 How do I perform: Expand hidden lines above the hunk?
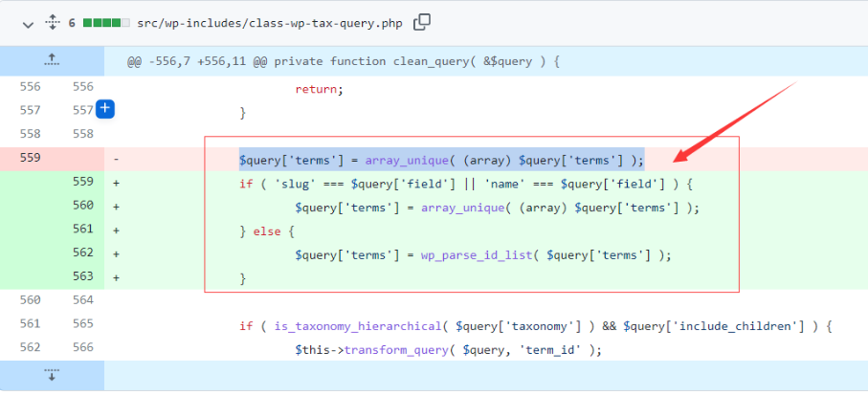52,61
